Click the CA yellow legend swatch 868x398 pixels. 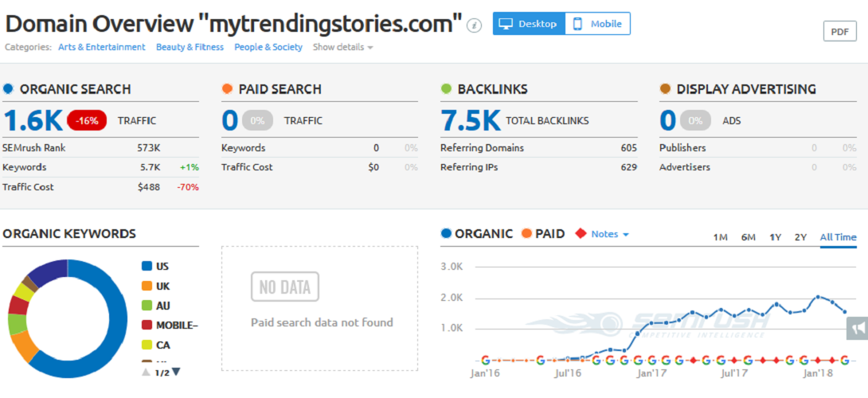[x=147, y=345]
